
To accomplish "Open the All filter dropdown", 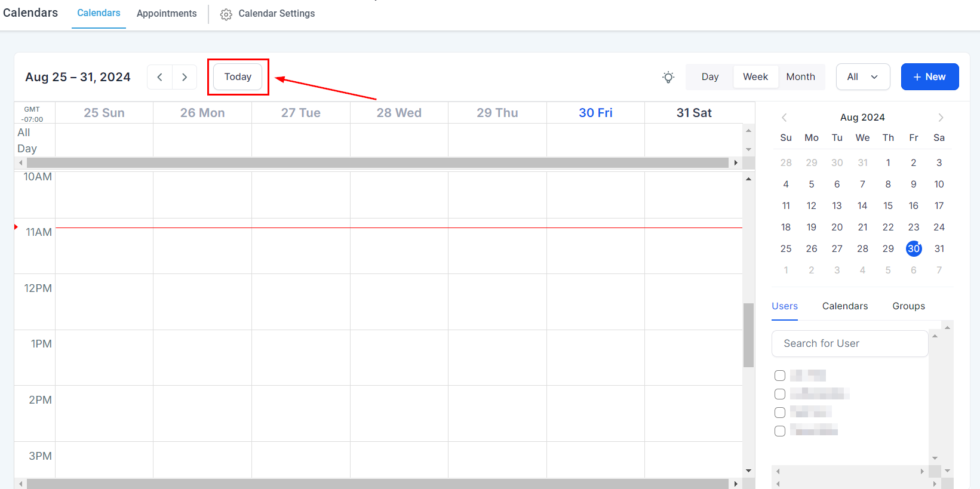I will pyautogui.click(x=862, y=77).
